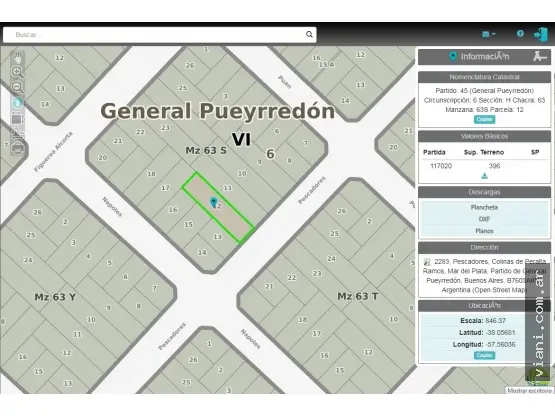Click the Ubicación section header
Viewport: 555px width, 416px height.
[484, 306]
